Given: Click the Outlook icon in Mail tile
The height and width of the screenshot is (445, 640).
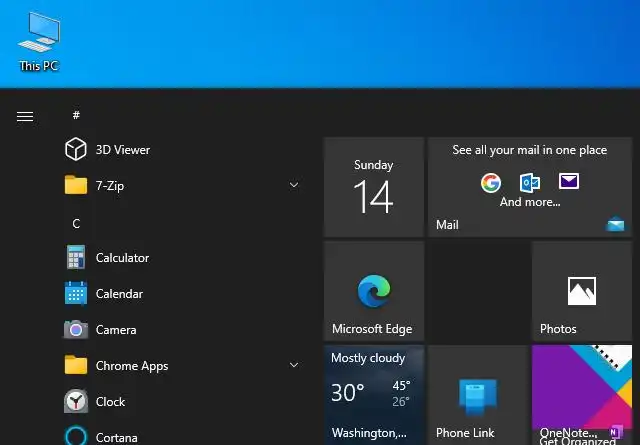Looking at the screenshot, I should click(530, 182).
